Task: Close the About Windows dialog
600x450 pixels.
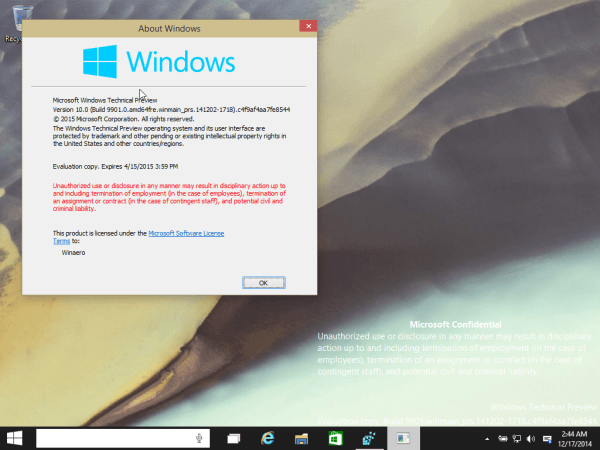Action: [308, 26]
